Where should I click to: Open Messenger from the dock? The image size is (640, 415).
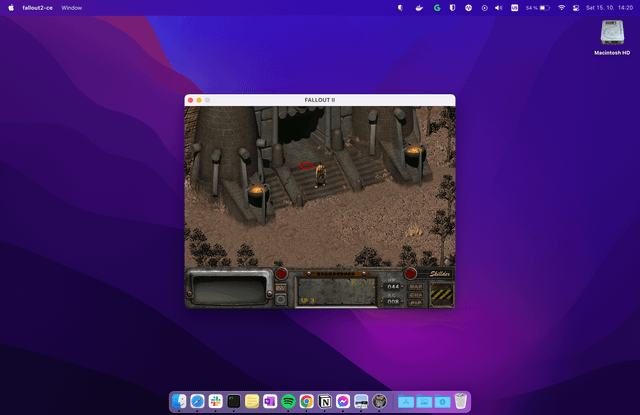pos(343,402)
